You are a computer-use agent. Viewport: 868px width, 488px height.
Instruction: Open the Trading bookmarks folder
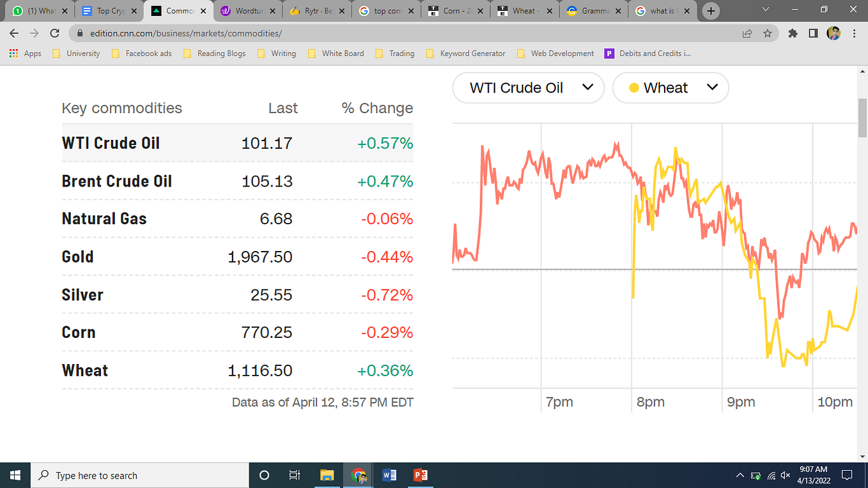[x=395, y=54]
